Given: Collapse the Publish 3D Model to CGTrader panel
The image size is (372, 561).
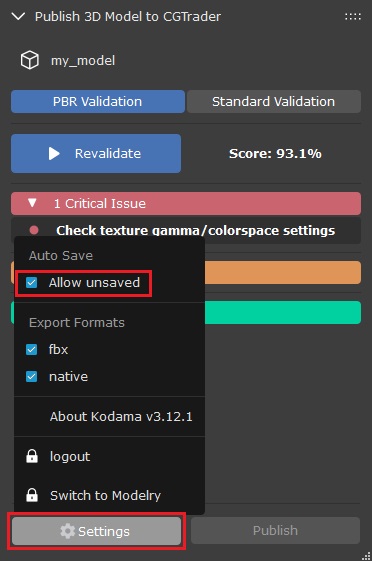Looking at the screenshot, I should click(18, 16).
